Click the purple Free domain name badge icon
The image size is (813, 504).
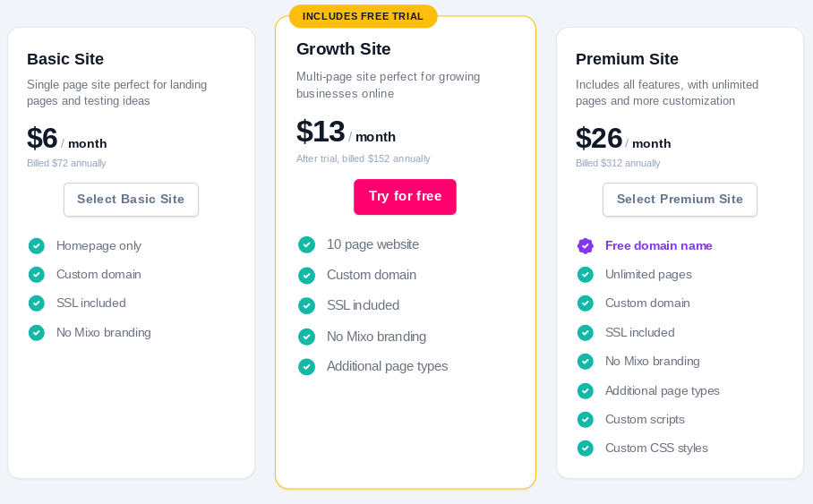pos(586,245)
